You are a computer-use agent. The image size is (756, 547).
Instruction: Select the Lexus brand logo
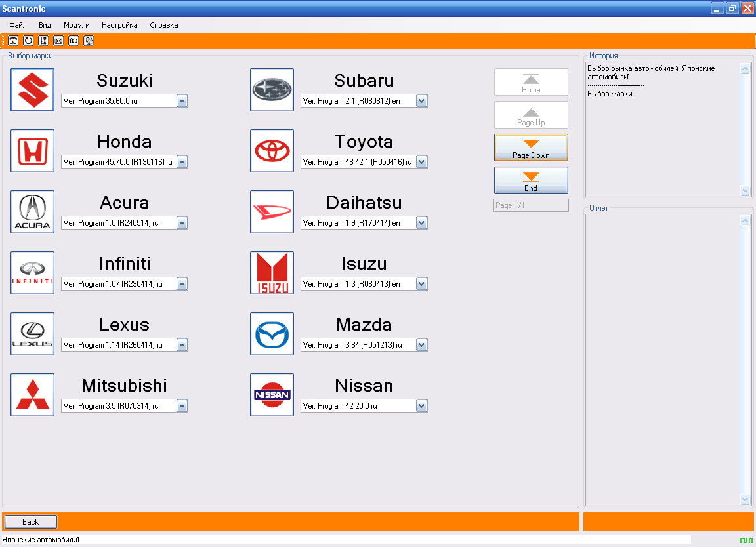[32, 333]
